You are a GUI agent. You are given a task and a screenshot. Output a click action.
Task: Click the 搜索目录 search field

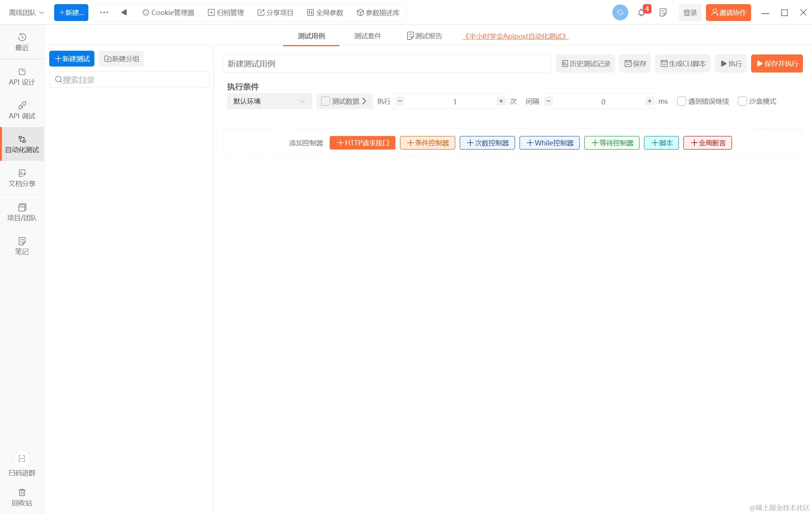point(129,80)
